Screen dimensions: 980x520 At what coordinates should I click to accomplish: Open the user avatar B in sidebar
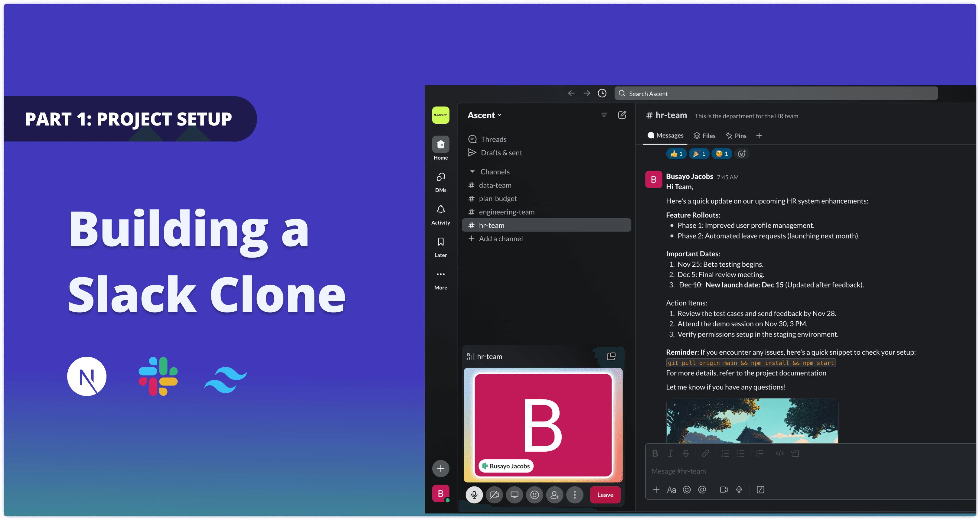[440, 493]
